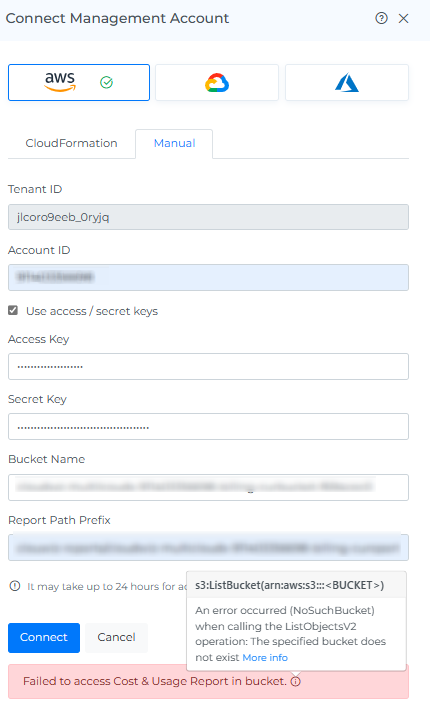Choose the Google Cloud provider icon
The width and height of the screenshot is (430, 713).
(217, 82)
